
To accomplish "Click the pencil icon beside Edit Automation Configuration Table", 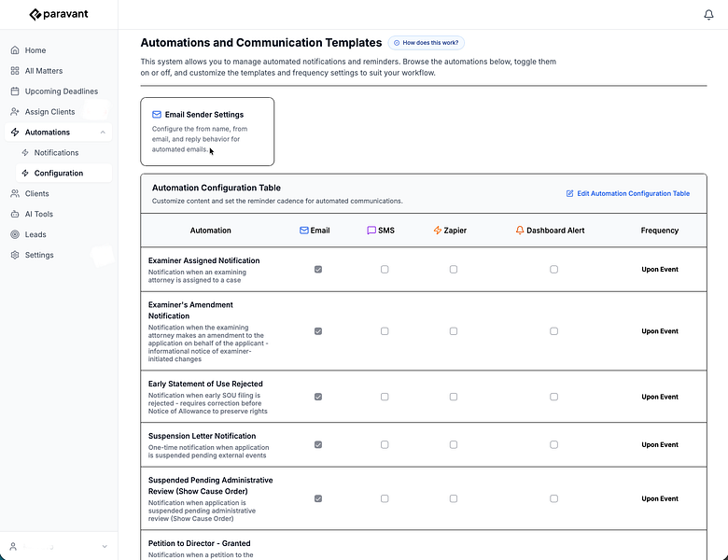I will [569, 193].
